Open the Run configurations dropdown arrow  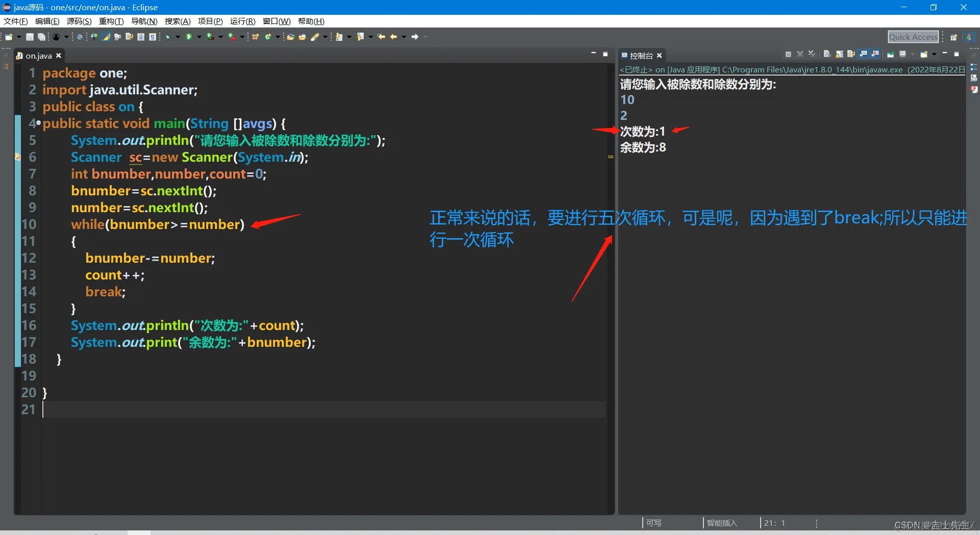click(199, 37)
